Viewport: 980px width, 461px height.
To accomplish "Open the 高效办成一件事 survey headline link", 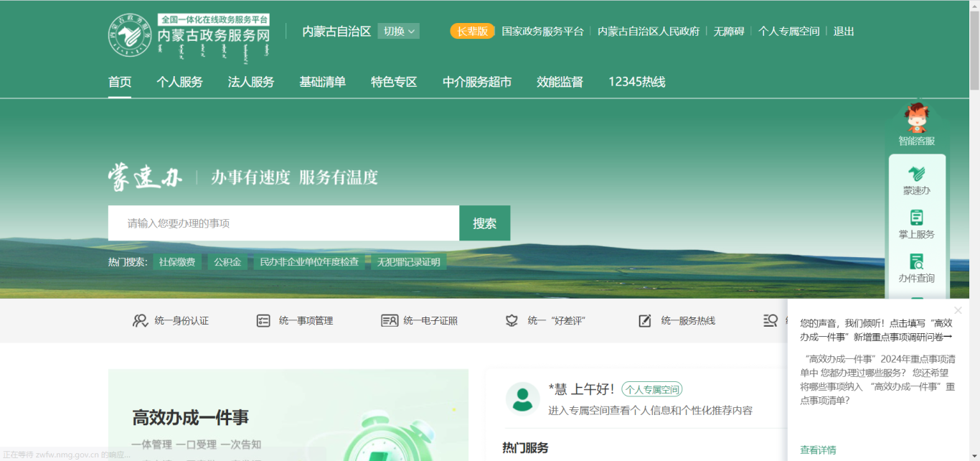I will [x=876, y=330].
